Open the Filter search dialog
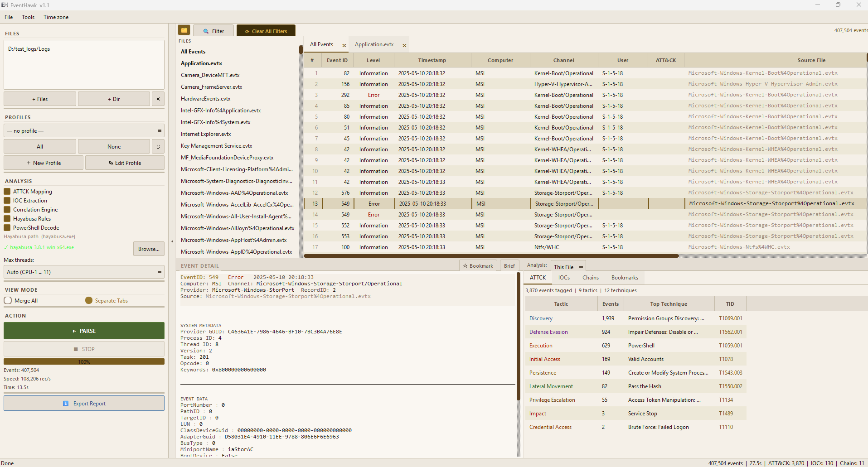The height and width of the screenshot is (467, 868). coord(213,30)
